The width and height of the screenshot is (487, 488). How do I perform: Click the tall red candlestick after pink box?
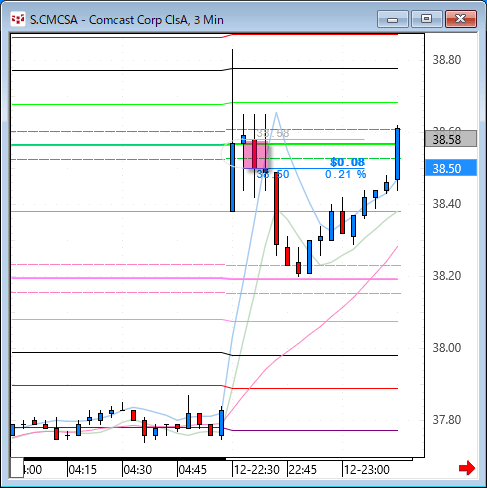(276, 208)
